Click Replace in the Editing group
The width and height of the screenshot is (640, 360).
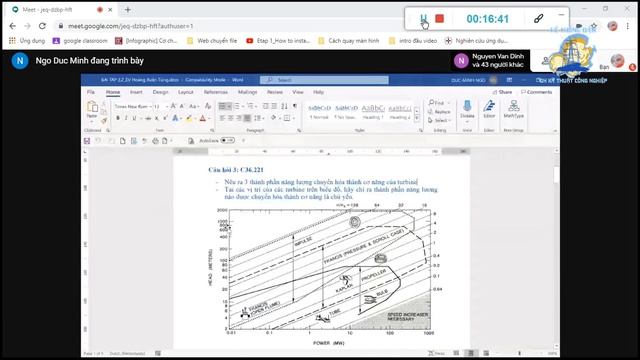(439, 112)
